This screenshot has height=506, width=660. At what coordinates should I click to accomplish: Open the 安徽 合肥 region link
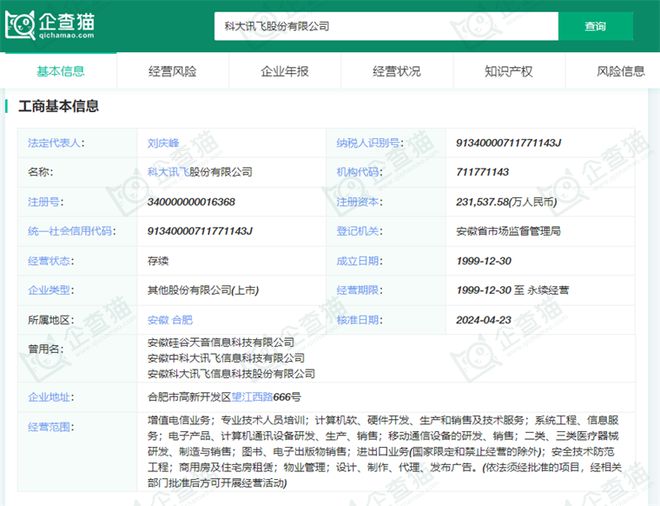pos(170,320)
